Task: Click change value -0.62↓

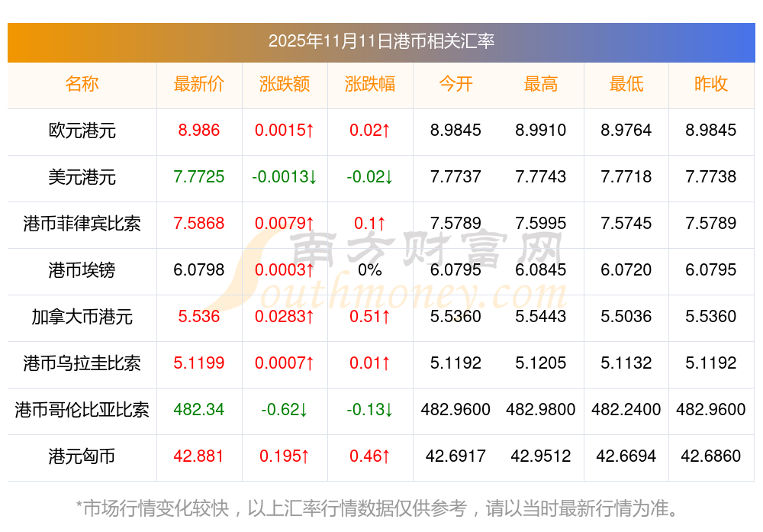Action: tap(285, 409)
